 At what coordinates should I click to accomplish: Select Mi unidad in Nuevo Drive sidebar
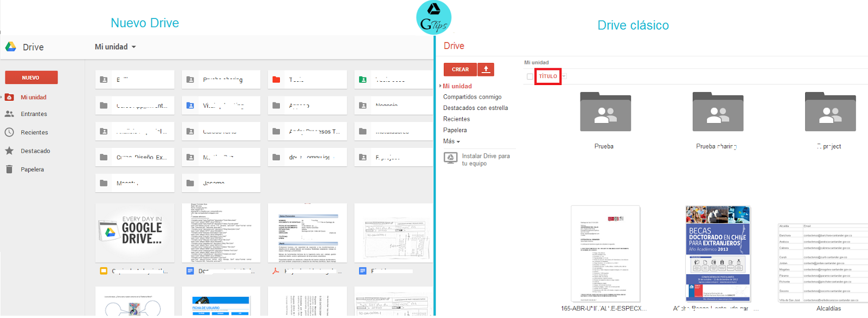point(34,98)
